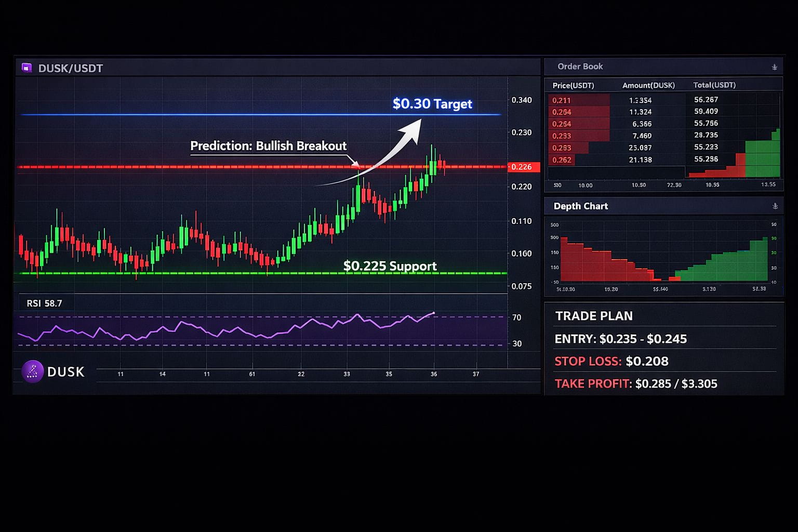The width and height of the screenshot is (798, 532).
Task: Click the 35 time axis label
Action: pyautogui.click(x=389, y=374)
